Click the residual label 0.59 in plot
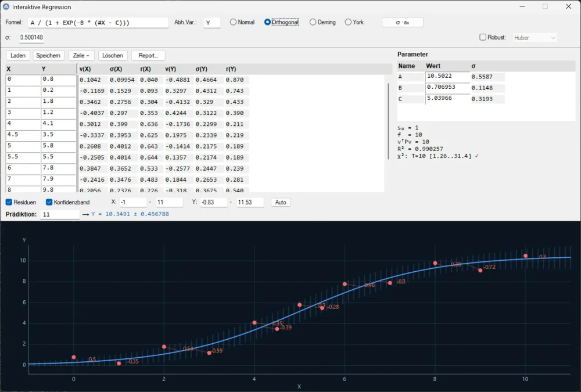Image resolution: width=581 pixels, height=392 pixels. click(217, 351)
